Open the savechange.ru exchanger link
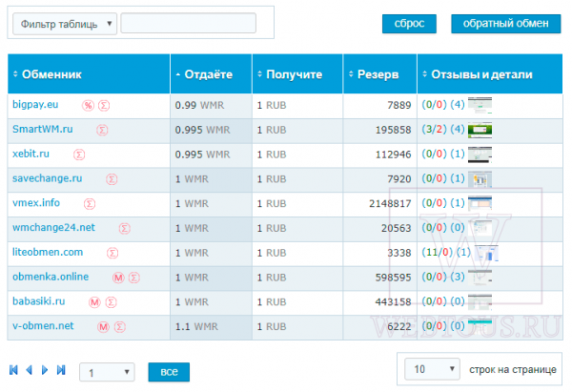The height and width of the screenshot is (392, 572). pyautogui.click(x=48, y=178)
